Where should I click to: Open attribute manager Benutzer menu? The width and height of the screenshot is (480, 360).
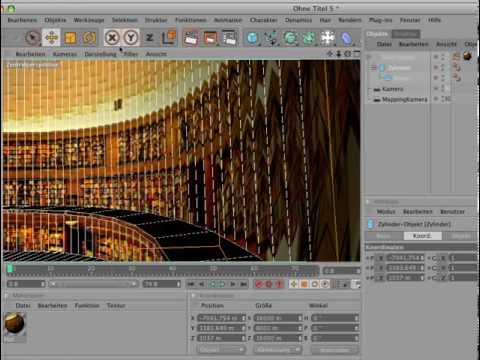(452, 212)
